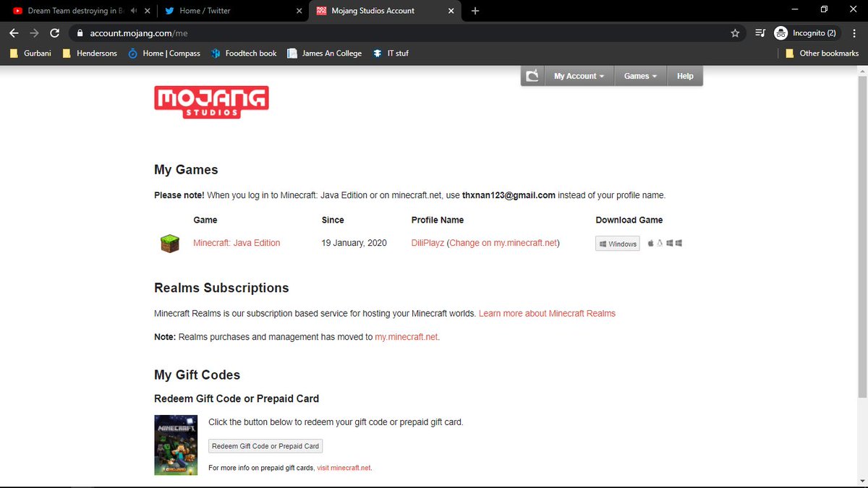Open the Help menu item

685,76
